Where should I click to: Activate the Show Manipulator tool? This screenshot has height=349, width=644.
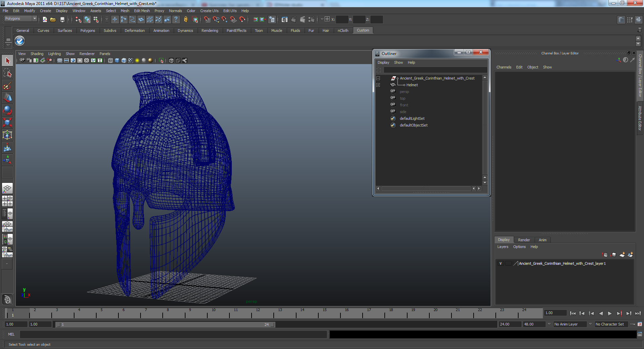[x=7, y=160]
